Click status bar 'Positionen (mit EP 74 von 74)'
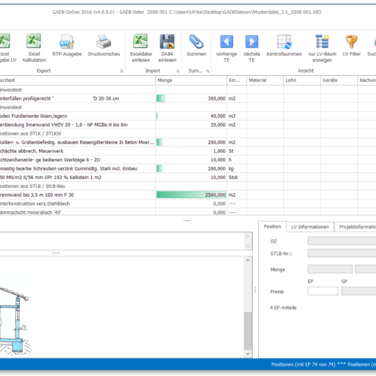The image size is (376, 376). (x=303, y=364)
